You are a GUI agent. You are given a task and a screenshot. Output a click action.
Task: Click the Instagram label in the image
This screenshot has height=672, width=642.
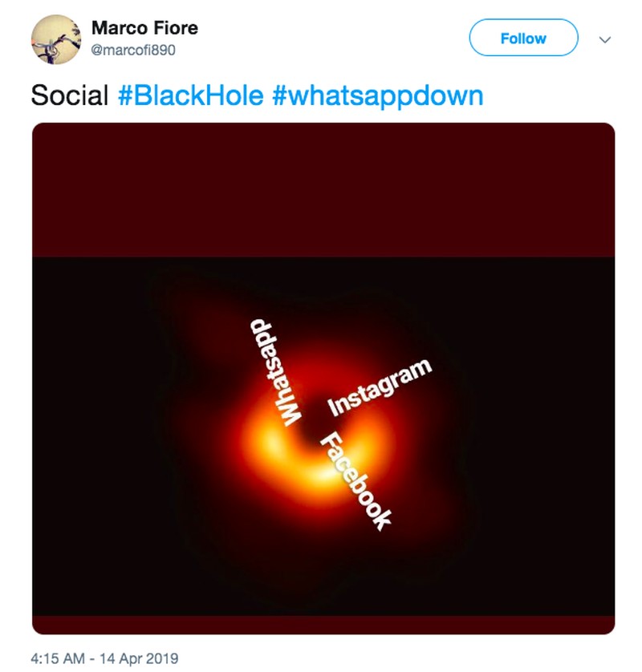(380, 388)
